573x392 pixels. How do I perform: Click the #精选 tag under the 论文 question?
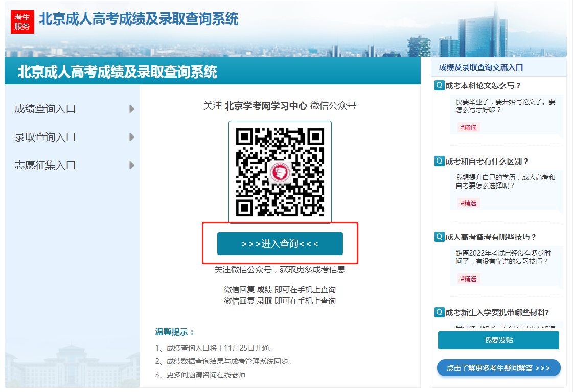click(469, 127)
